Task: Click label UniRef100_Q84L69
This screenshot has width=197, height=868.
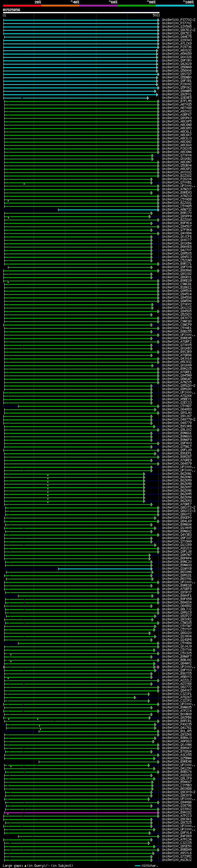Action: (x=177, y=521)
